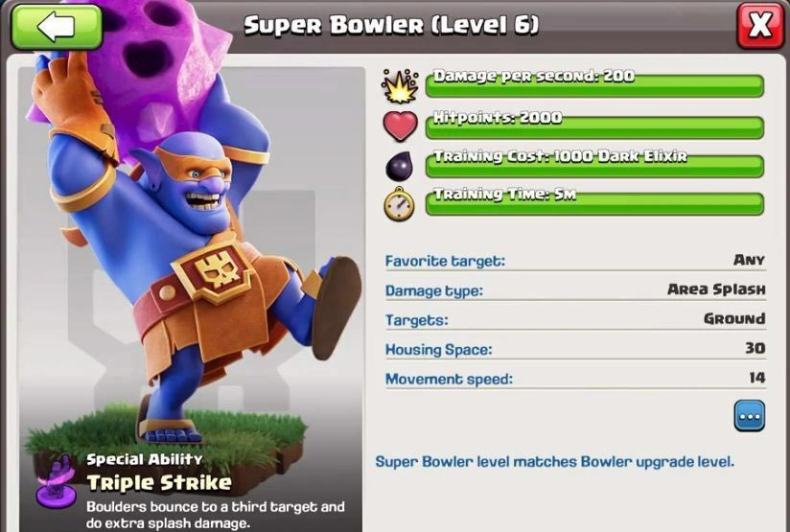Open the blue three-dots more info button
790x532 pixels.
[749, 416]
